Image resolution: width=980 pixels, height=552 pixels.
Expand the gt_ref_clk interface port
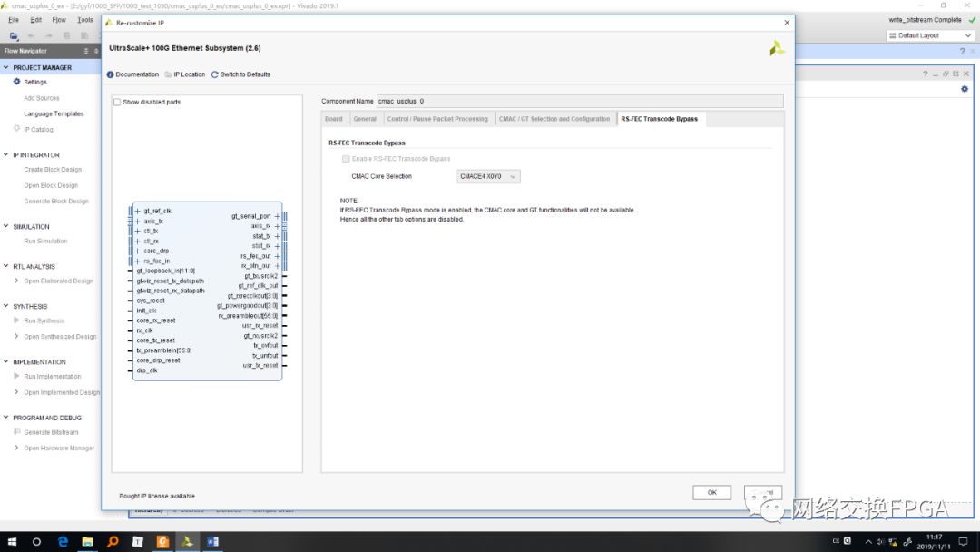pyautogui.click(x=138, y=211)
